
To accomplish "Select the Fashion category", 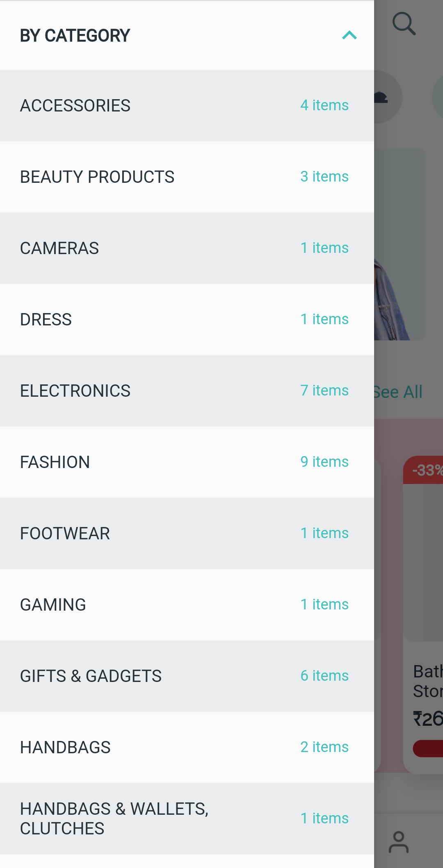I will [187, 462].
